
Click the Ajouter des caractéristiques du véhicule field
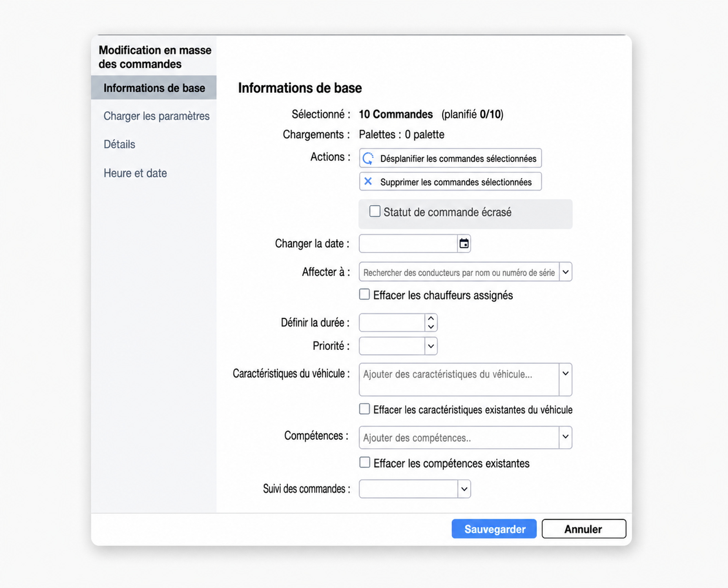point(459,379)
